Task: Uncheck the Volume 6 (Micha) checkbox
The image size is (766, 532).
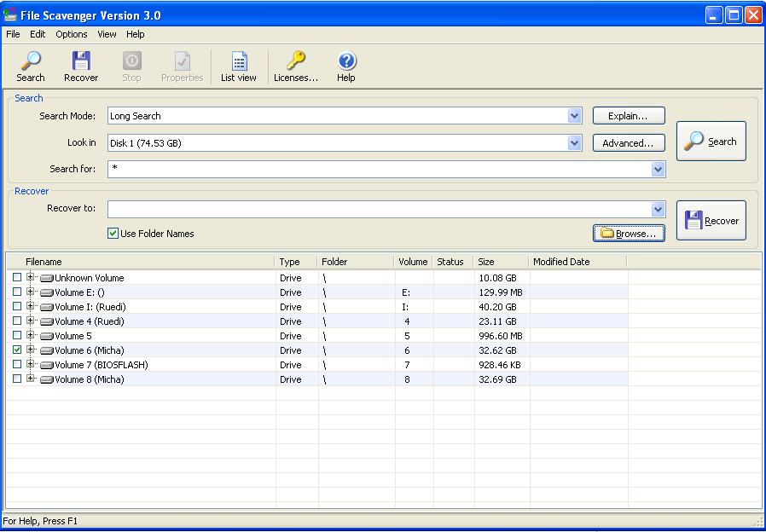Action: click(17, 350)
